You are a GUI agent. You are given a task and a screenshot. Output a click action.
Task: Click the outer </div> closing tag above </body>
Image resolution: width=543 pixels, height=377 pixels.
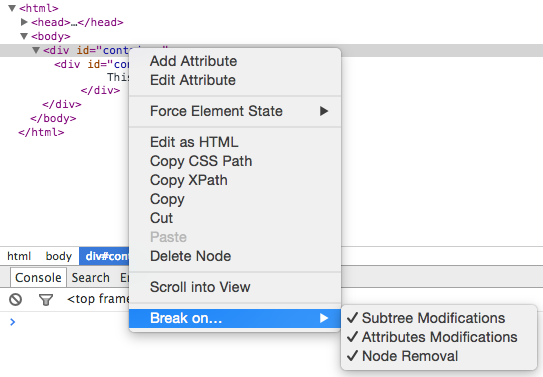[x=62, y=104]
